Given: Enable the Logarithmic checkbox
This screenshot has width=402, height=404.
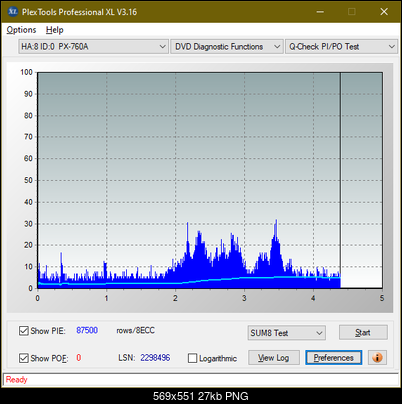Looking at the screenshot, I should pyautogui.click(x=192, y=358).
